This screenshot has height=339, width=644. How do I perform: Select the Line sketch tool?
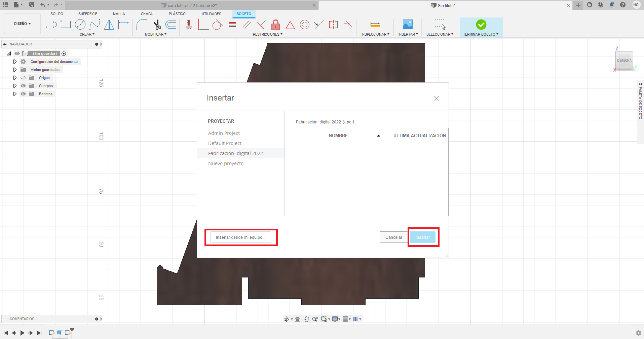click(x=51, y=25)
